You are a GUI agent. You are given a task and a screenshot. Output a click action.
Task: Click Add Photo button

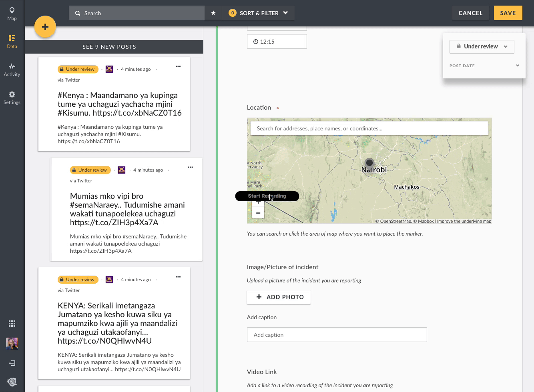(x=279, y=297)
